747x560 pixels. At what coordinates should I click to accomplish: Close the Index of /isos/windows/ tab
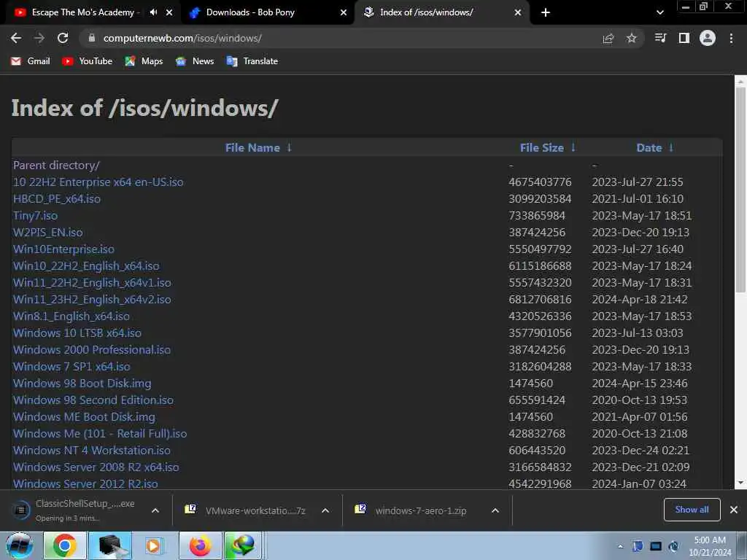pos(518,12)
